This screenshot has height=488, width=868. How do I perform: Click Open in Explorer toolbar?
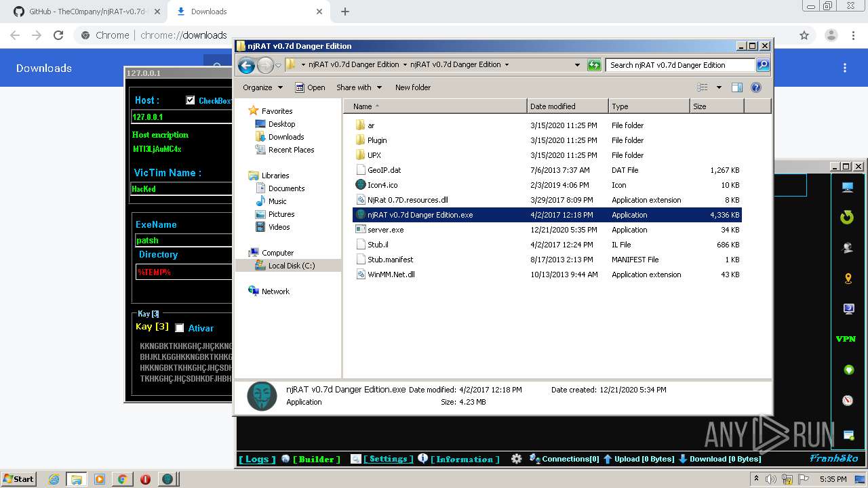[x=311, y=87]
